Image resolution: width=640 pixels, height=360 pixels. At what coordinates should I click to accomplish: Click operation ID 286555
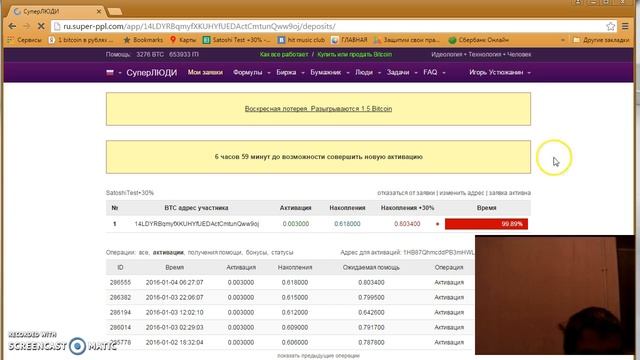click(120, 282)
